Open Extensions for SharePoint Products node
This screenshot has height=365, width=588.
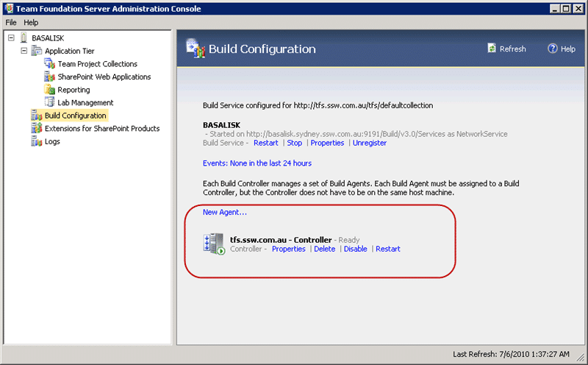(x=102, y=129)
